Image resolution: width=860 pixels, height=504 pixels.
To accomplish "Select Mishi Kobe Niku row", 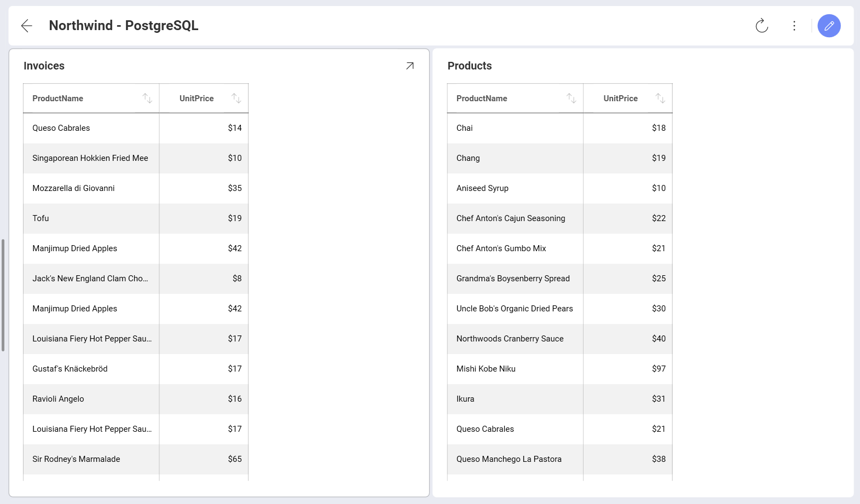I will (x=559, y=369).
